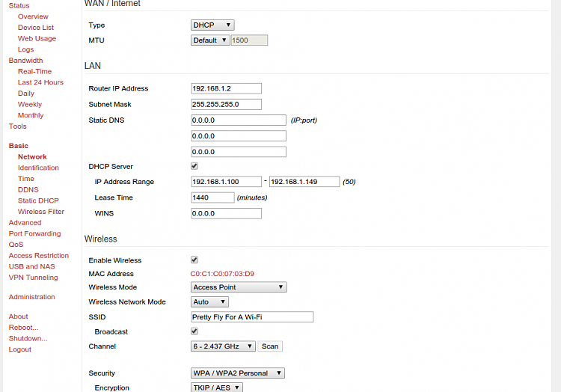Open the Channel dropdown
Viewport: 561px width, 392px height.
click(223, 346)
